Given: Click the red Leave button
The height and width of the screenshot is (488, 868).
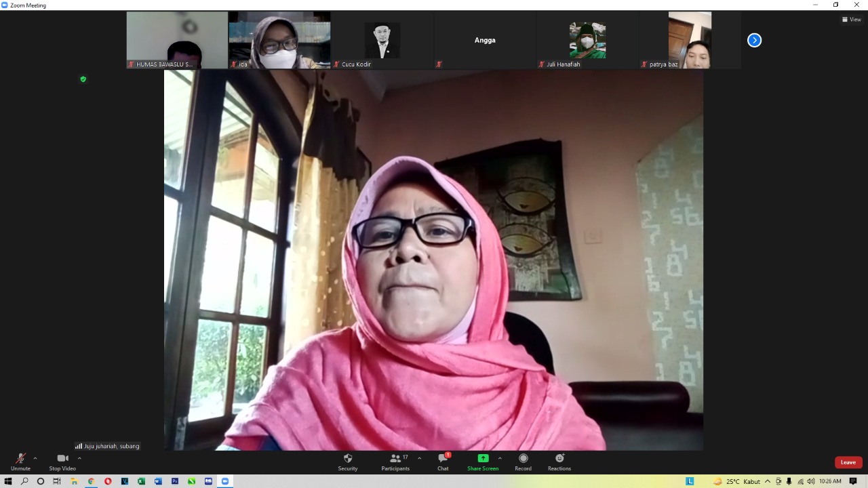Looking at the screenshot, I should [x=848, y=462].
